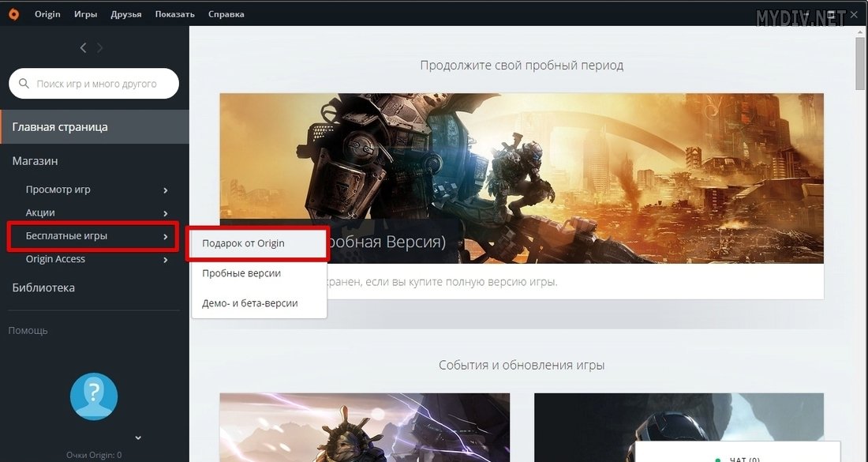This screenshot has width=868, height=462.
Task: Choose Демо- и бета-версии submenu item
Action: point(259,303)
